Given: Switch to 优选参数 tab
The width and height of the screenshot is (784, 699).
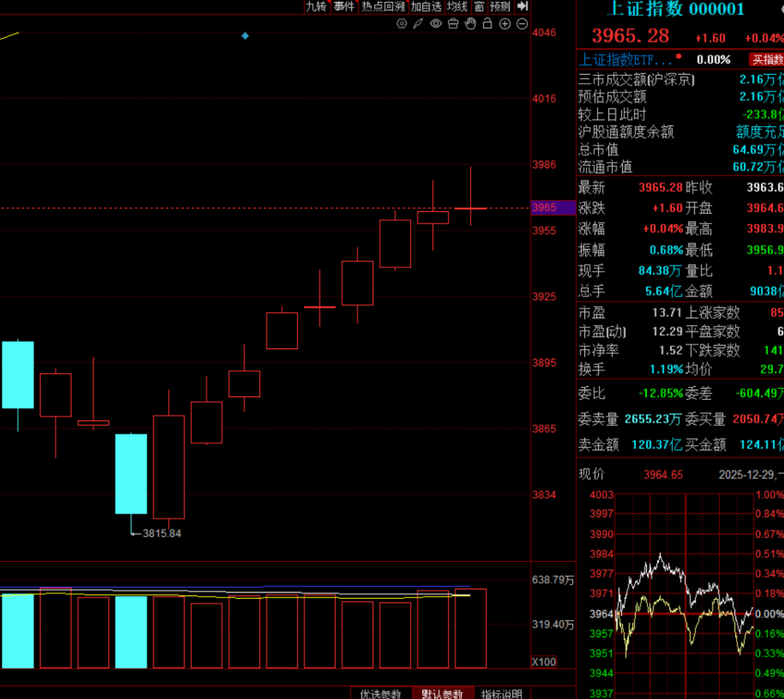Looking at the screenshot, I should [381, 694].
